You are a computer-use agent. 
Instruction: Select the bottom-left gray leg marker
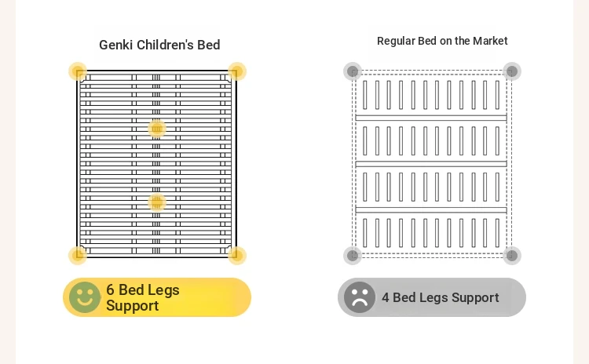tap(353, 256)
